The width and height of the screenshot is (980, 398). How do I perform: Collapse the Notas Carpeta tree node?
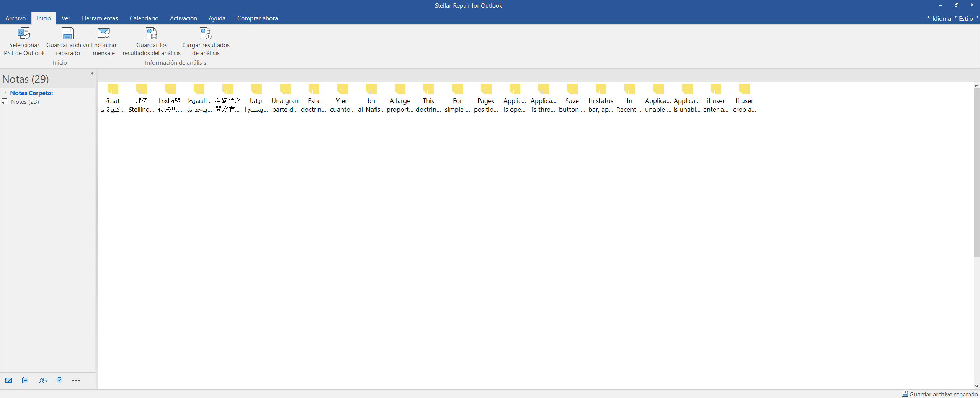click(5, 93)
